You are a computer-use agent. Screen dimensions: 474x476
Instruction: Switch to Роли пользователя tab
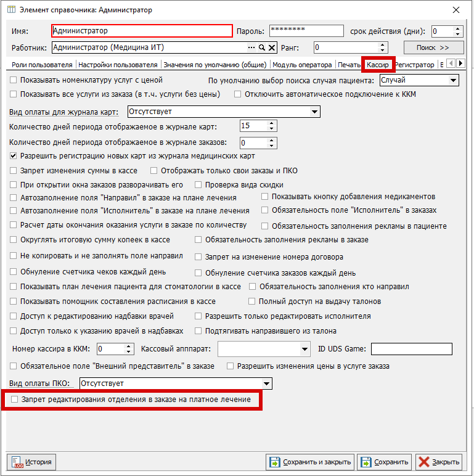click(42, 65)
